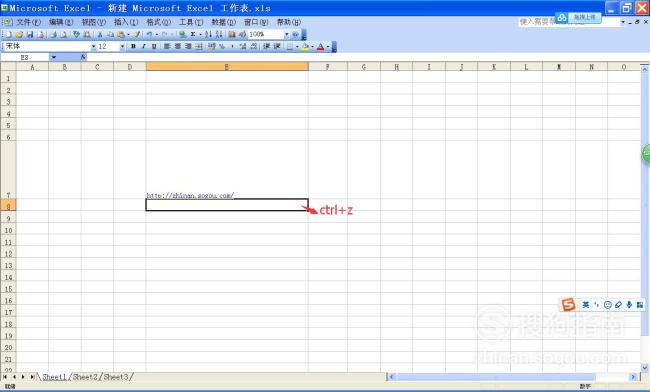This screenshot has height=392, width=650.
Task: Click the Name Box showing E8
Action: pyautogui.click(x=25, y=57)
